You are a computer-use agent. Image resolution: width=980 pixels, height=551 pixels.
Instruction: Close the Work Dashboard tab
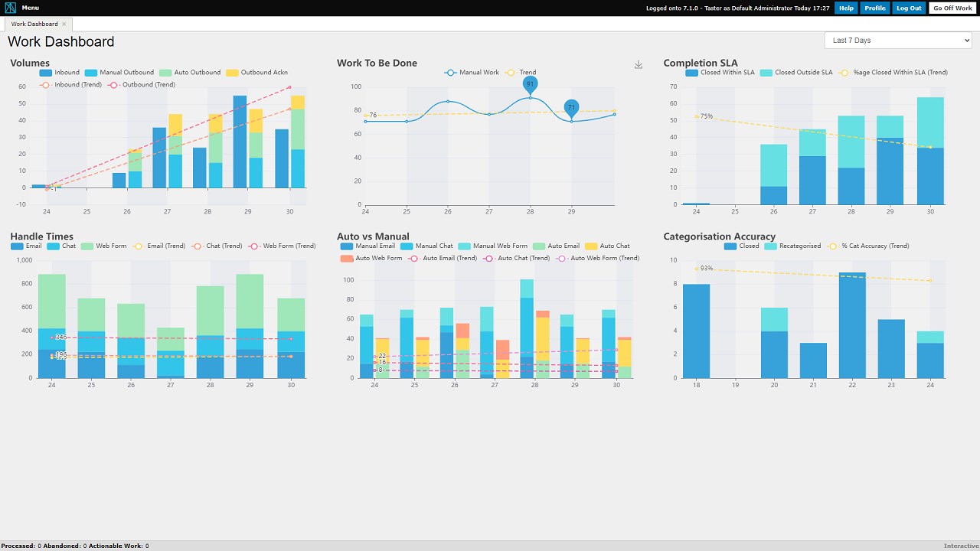coord(64,24)
